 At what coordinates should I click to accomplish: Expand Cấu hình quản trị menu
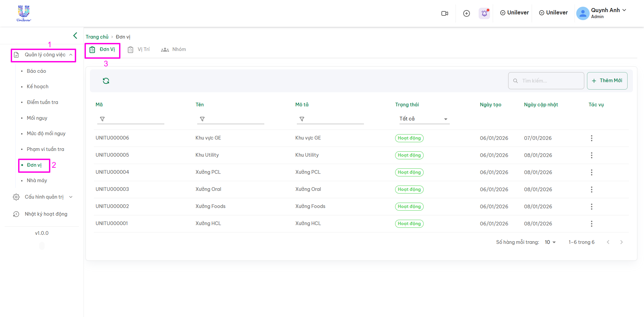44,197
